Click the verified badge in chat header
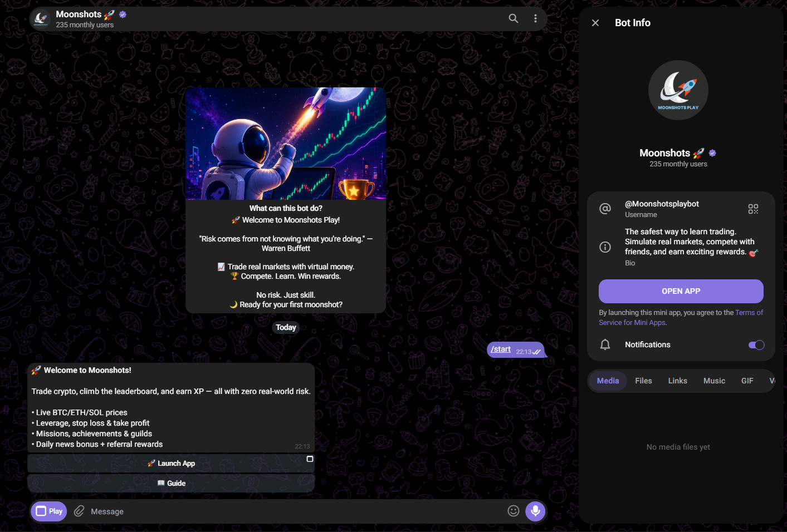787x532 pixels. 123,14
